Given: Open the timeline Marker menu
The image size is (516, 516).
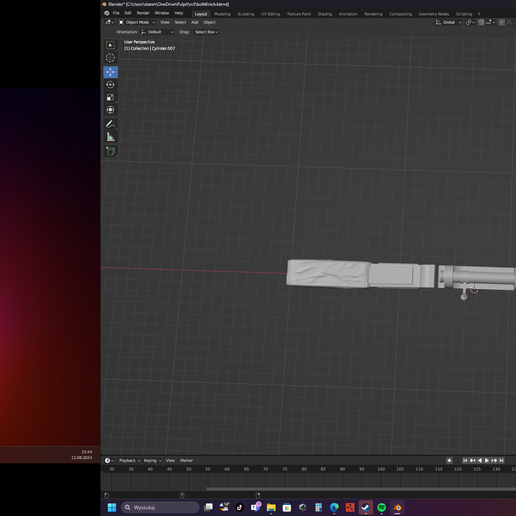Looking at the screenshot, I should click(x=186, y=461).
